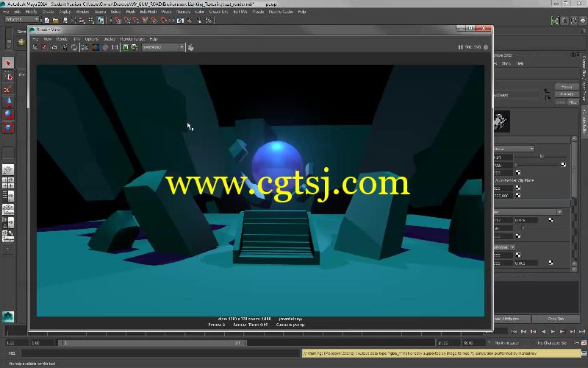Click the Save Scene icon in the status line
This screenshot has height=368, width=588.
click(x=65, y=20)
